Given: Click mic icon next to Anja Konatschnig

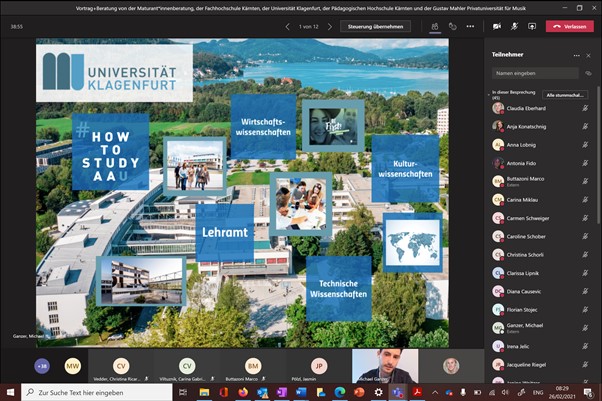Looking at the screenshot, I should pos(585,126).
